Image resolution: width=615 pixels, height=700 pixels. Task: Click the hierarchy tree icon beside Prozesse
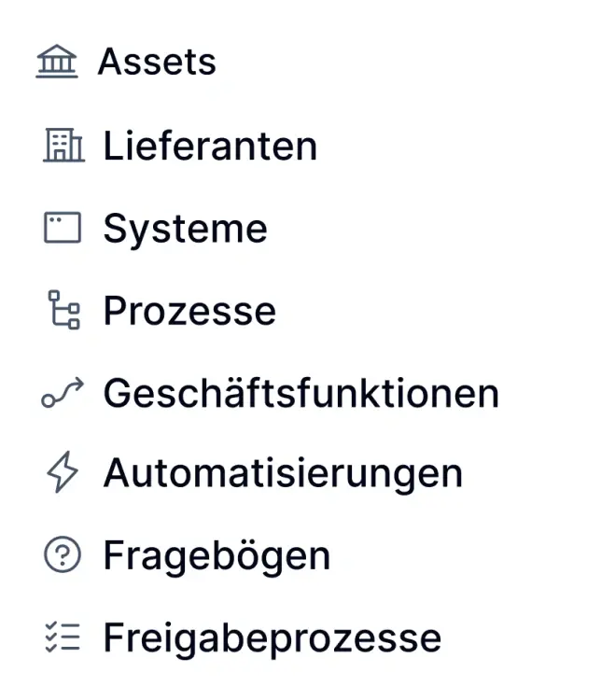[63, 310]
